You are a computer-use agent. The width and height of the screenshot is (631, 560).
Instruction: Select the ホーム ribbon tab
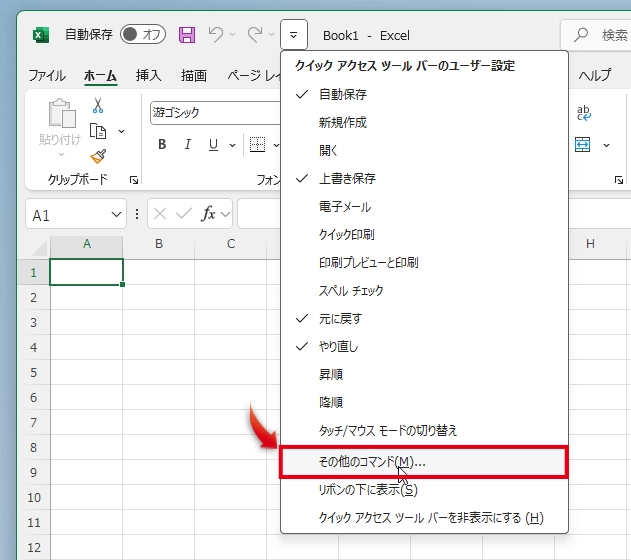click(100, 75)
